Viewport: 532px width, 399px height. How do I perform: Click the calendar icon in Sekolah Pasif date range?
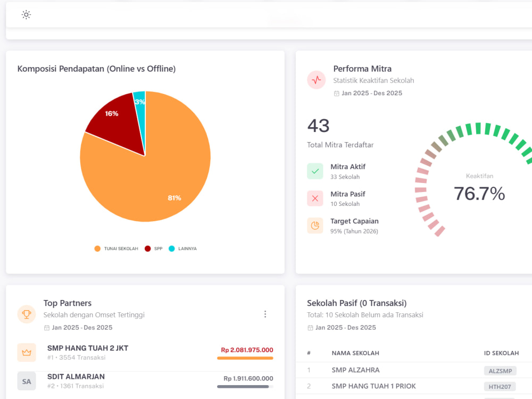click(x=310, y=328)
